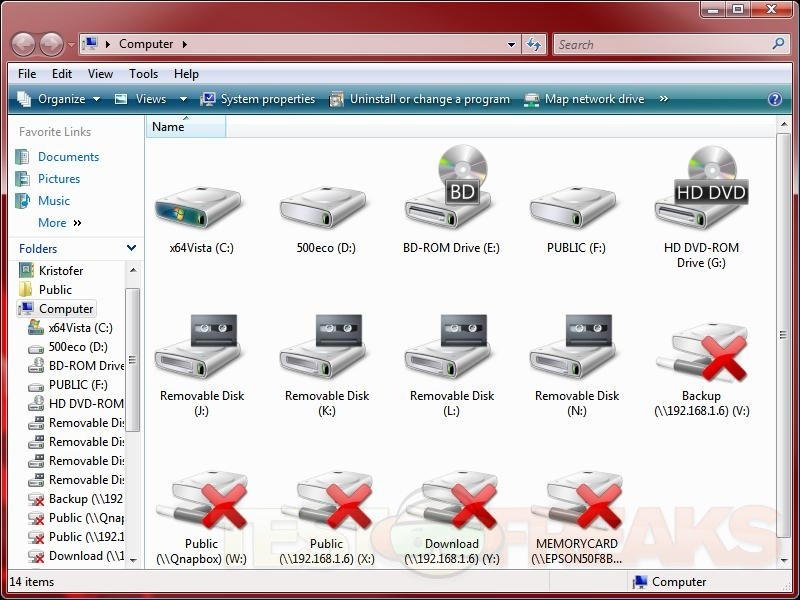Image resolution: width=800 pixels, height=600 pixels.
Task: Collapse the Folders pane chevron
Action: pyautogui.click(x=131, y=248)
